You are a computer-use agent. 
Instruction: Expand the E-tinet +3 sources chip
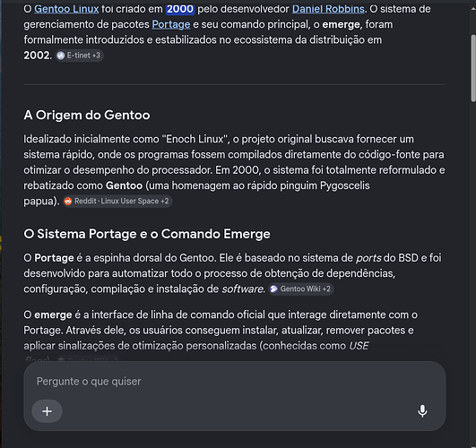point(80,56)
